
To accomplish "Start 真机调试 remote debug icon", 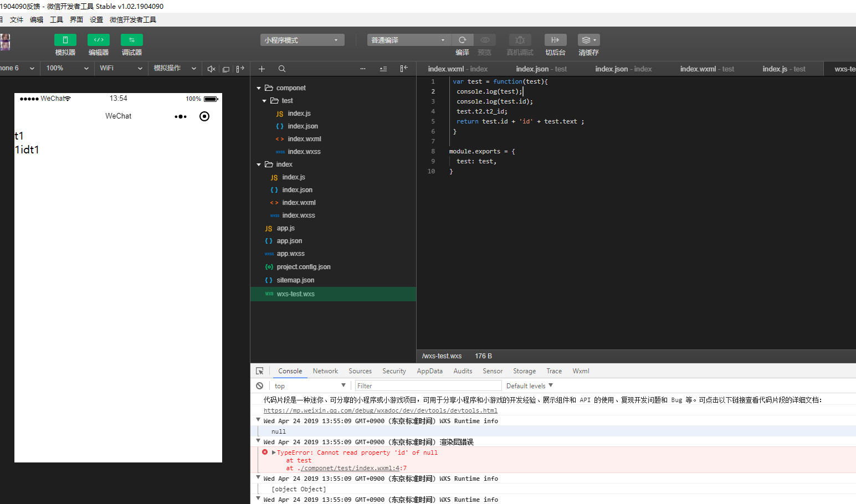I will click(x=520, y=40).
